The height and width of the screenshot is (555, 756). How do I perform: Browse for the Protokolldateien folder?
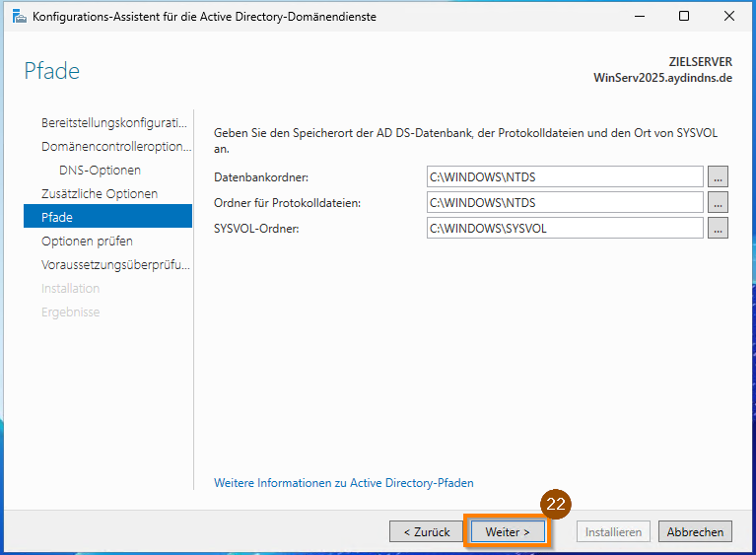coord(718,202)
